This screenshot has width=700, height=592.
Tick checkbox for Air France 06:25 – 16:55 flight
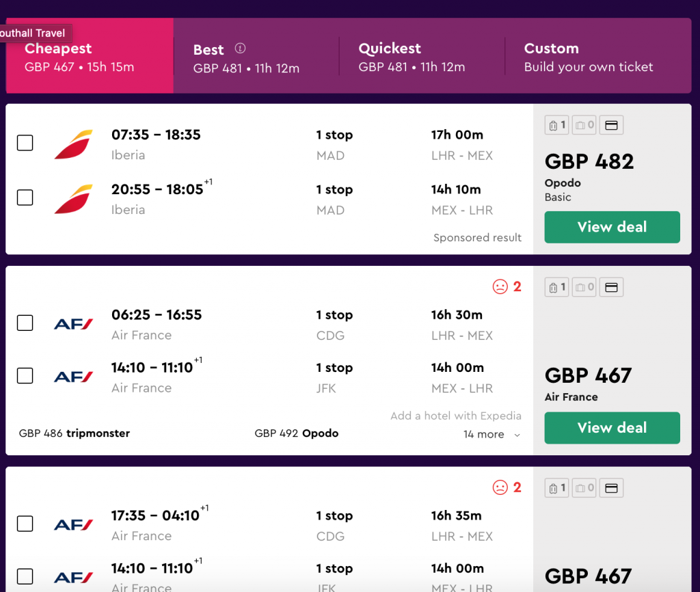[25, 323]
